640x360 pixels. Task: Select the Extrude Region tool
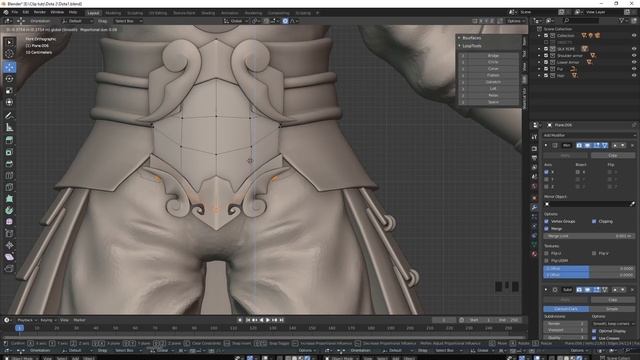[9, 140]
